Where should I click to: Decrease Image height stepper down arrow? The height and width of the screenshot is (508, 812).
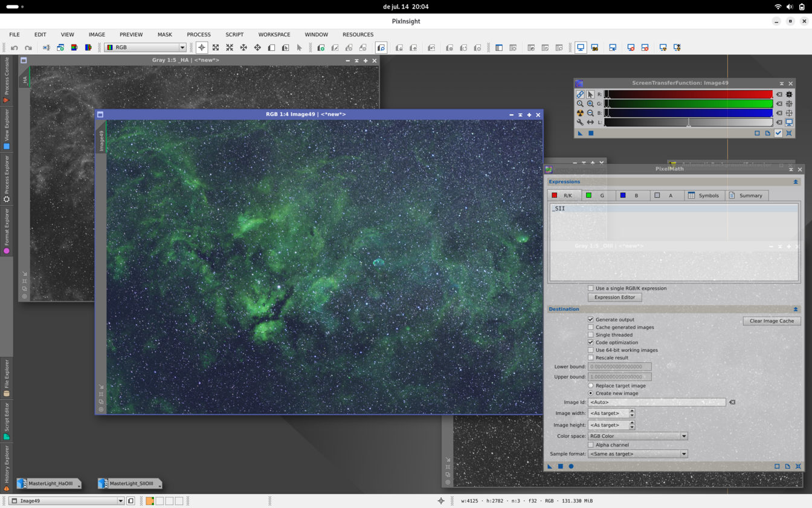632,427
